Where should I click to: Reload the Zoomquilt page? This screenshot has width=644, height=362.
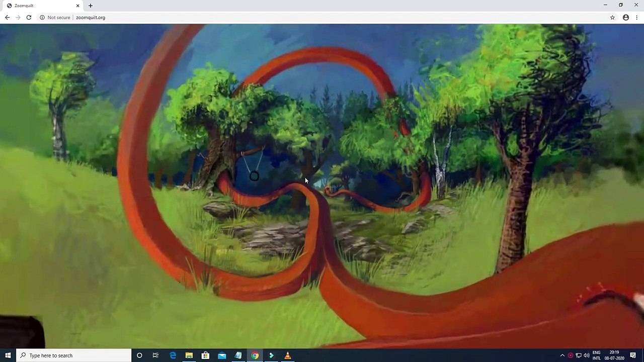29,18
